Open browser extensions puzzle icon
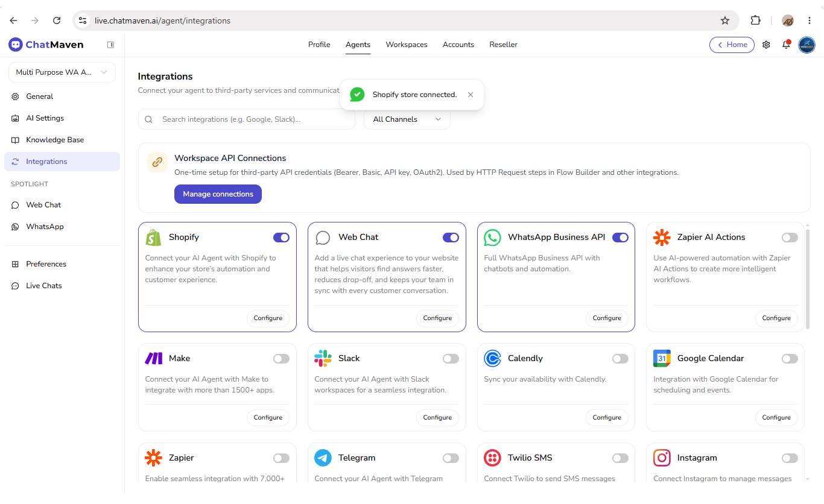The width and height of the screenshot is (824, 504). pos(755,20)
